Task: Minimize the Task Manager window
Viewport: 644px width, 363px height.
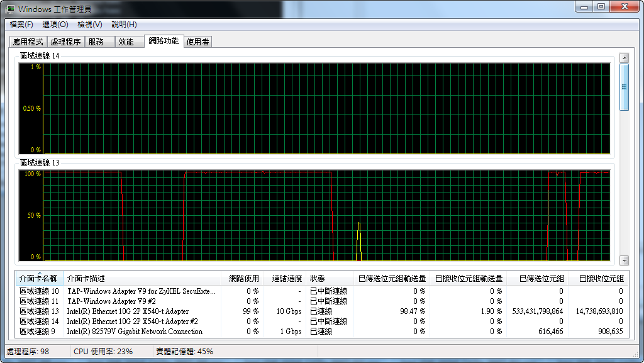Action: 584,7
